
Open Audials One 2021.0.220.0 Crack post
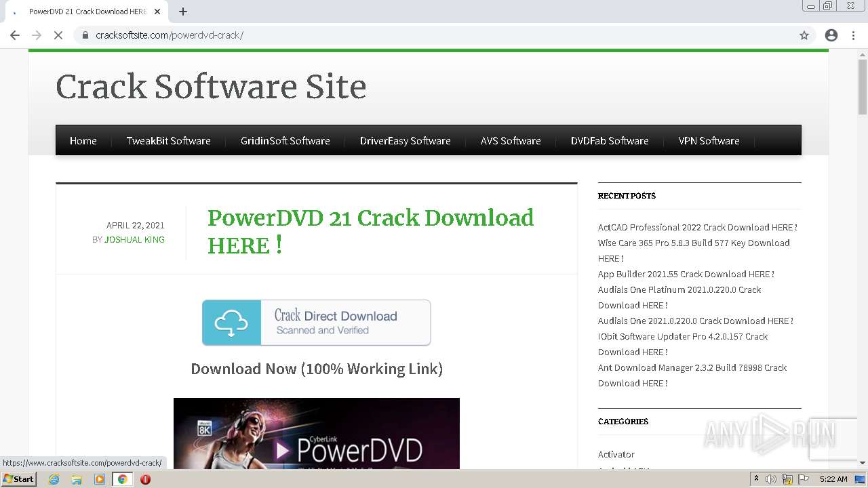pyautogui.click(x=696, y=321)
